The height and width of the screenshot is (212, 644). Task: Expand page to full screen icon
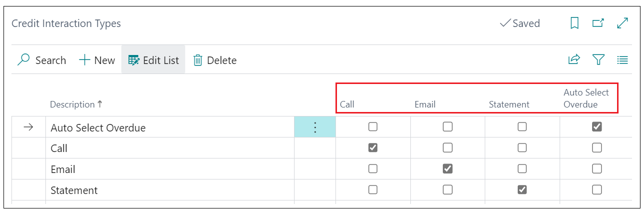click(622, 23)
